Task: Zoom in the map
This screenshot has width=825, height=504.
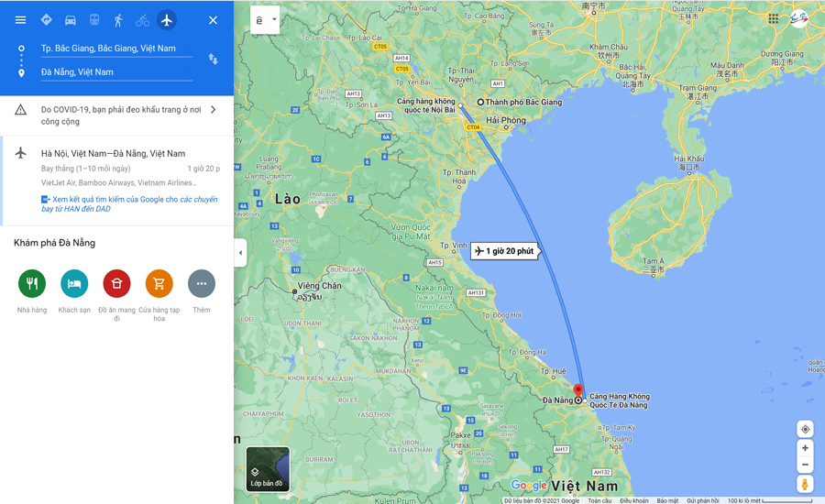Action: 805,448
